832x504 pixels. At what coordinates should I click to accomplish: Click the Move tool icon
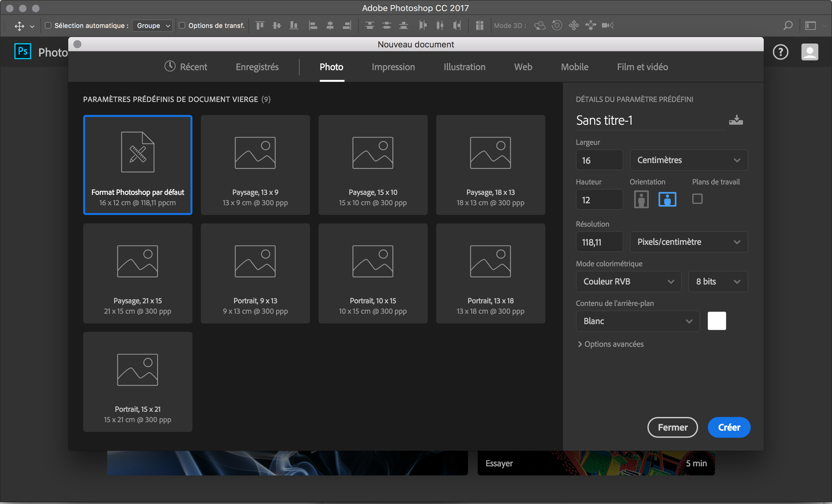coord(19,26)
